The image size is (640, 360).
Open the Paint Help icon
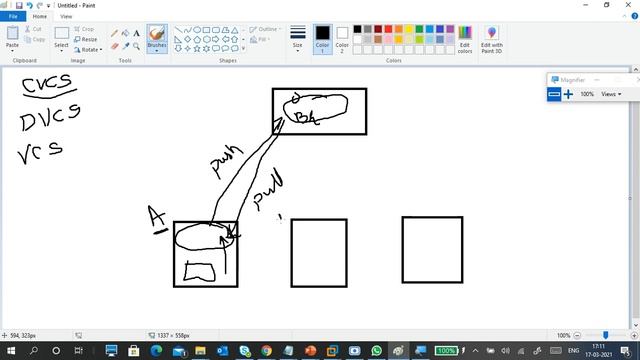point(635,16)
